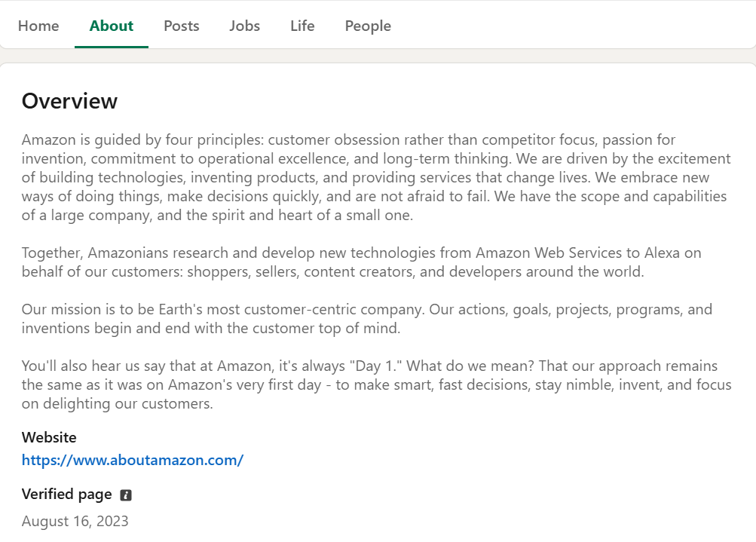Click the navigation bar area
756x542 pixels.
(528, 24)
